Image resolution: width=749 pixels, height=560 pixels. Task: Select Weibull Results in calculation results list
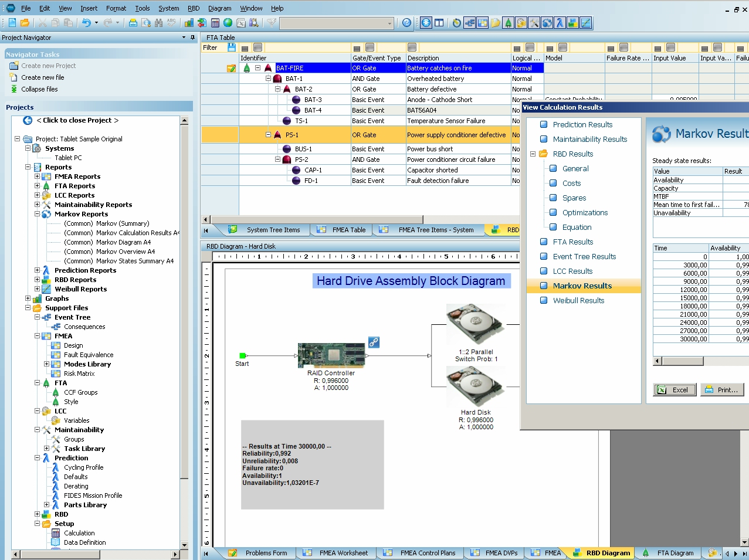(x=578, y=300)
